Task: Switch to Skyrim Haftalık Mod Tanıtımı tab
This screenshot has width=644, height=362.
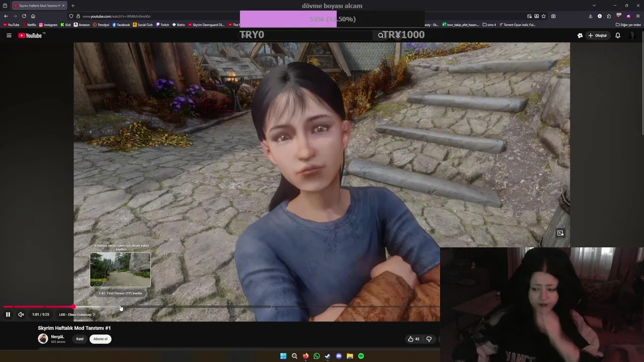Action: [38, 6]
